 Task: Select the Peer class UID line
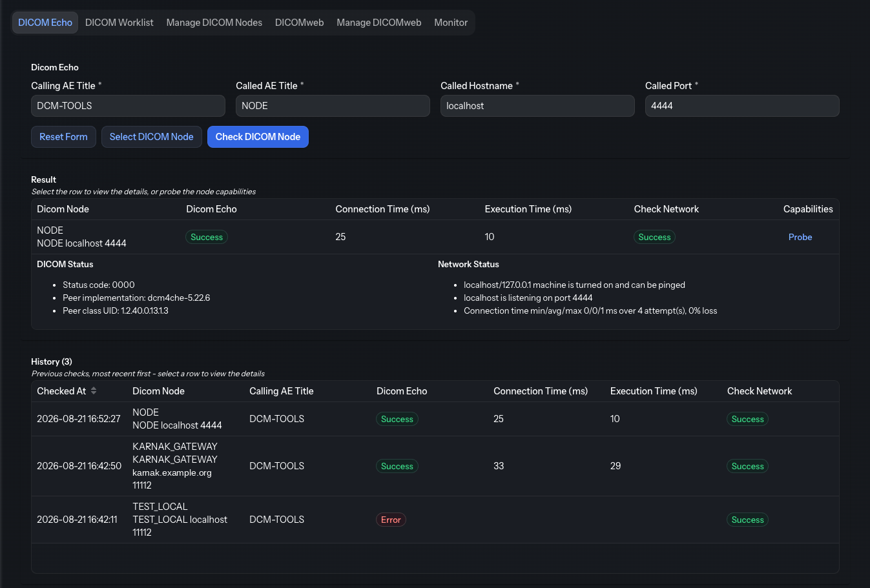point(116,310)
